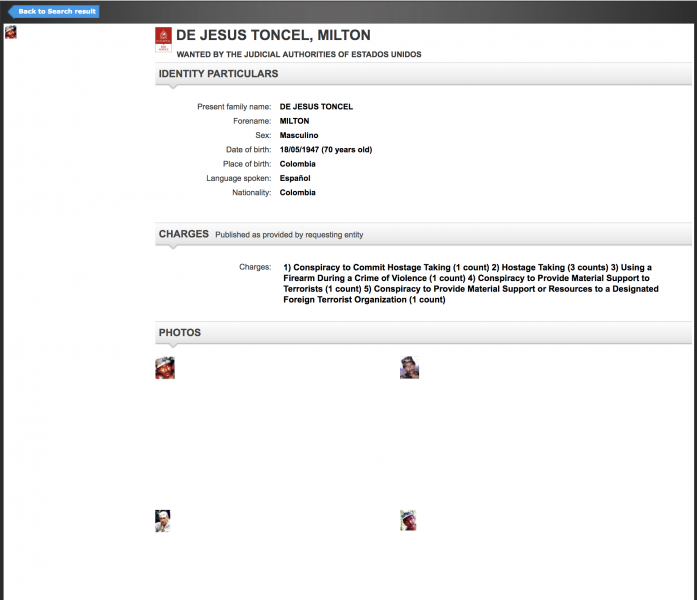Viewport: 697px width, 600px height.
Task: Open the upper-right photo in Photos section
Action: [x=409, y=368]
